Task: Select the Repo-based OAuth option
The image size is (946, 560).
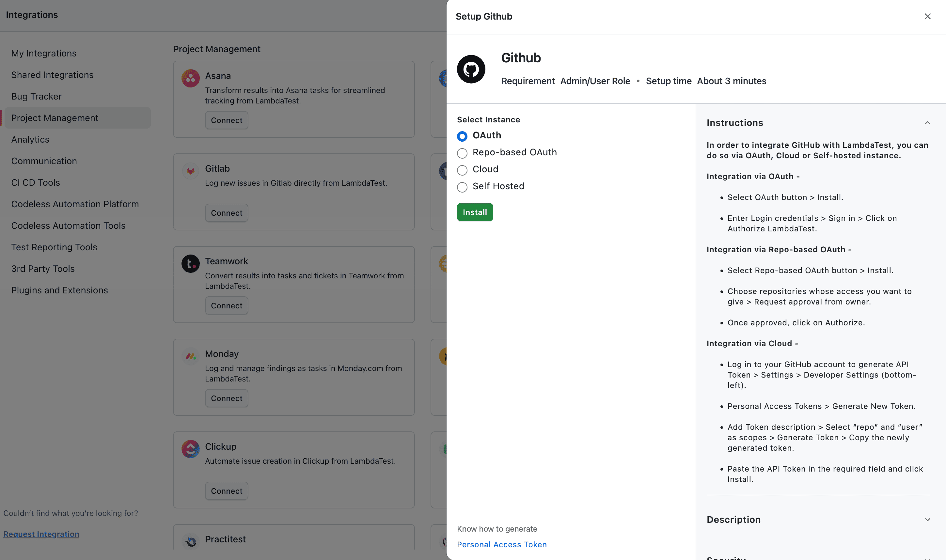Action: tap(462, 153)
